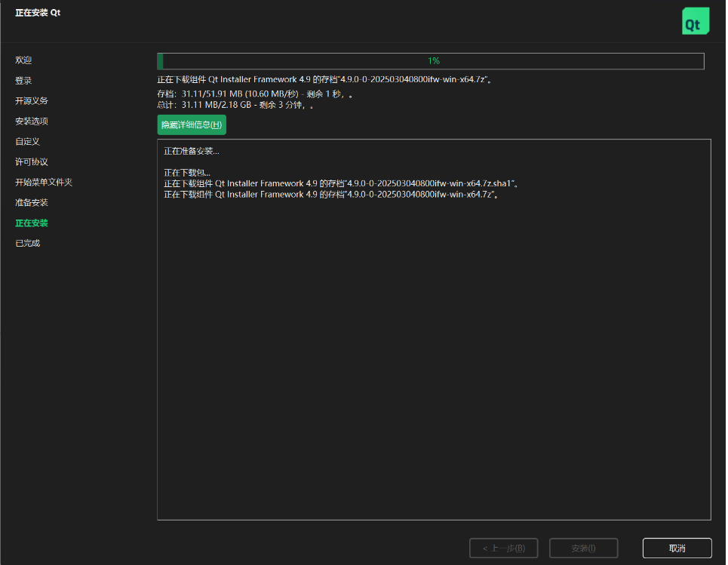Select the 安装选项 step in sidebar

click(32, 121)
